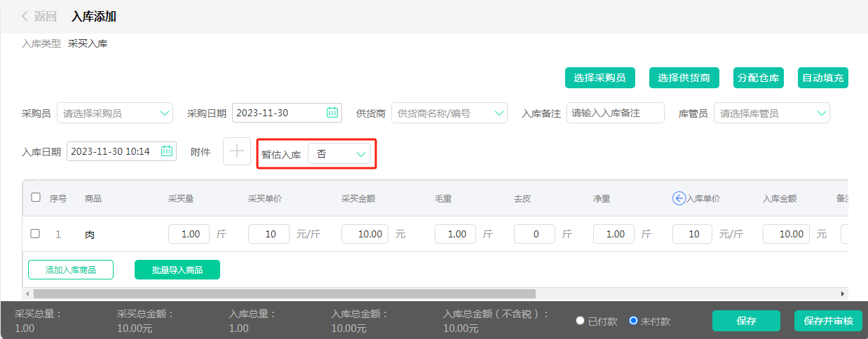Click the circled arrow icon beside 入库单价

coord(679,198)
